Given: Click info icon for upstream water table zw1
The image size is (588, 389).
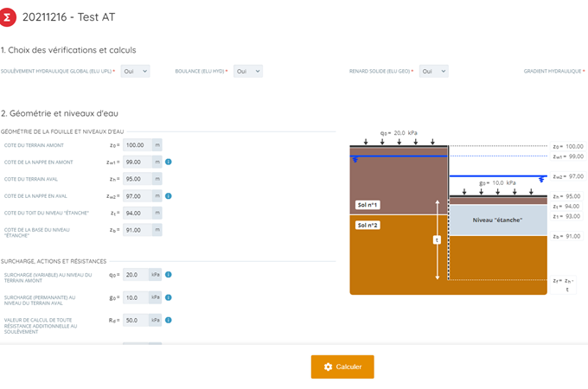Looking at the screenshot, I should pos(169,162).
